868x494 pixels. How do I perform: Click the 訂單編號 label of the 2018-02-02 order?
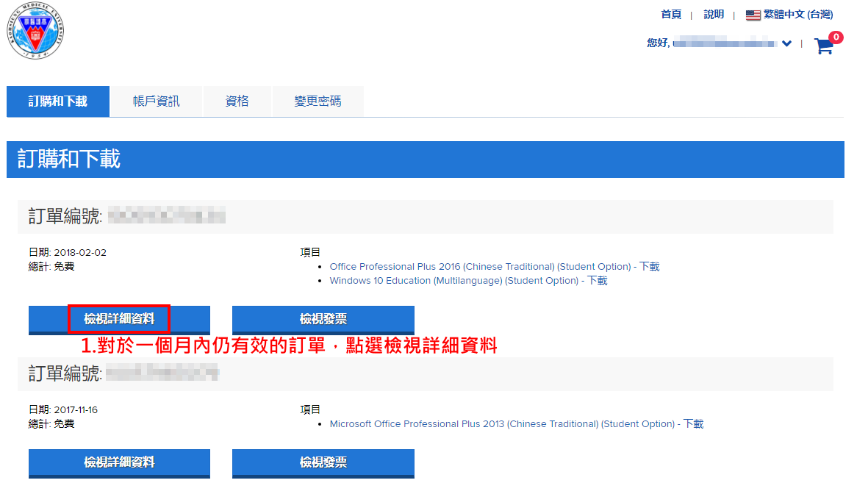pos(65,216)
